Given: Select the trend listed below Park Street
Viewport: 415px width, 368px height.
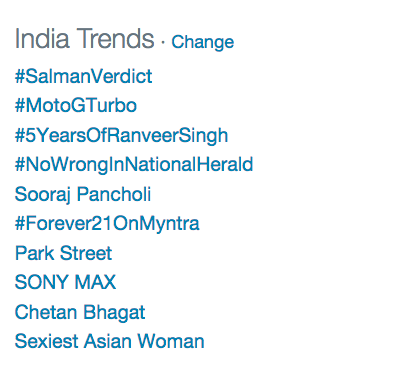Looking at the screenshot, I should pyautogui.click(x=65, y=282).
